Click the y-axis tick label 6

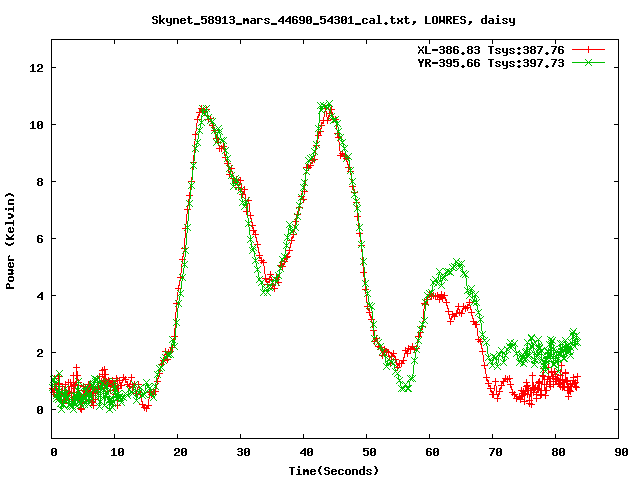40,239
